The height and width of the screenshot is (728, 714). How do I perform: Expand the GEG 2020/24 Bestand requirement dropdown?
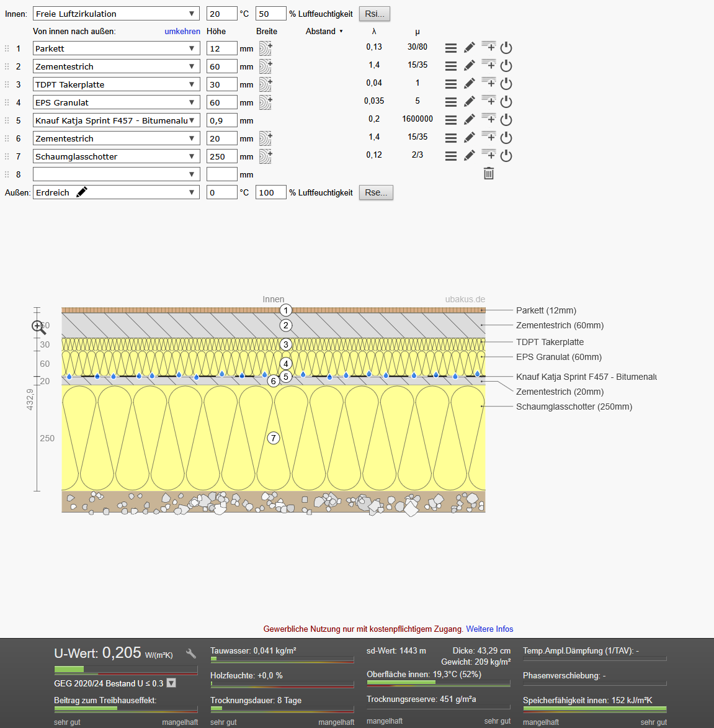tap(172, 683)
